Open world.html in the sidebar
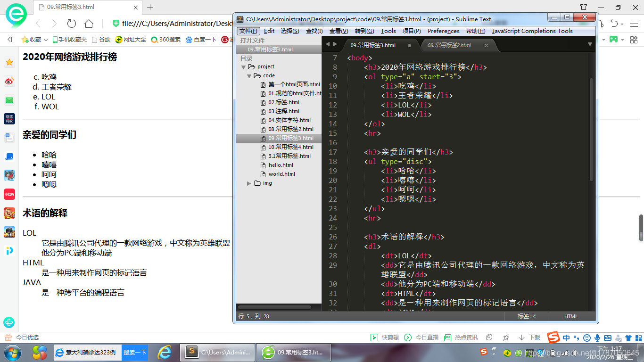The image size is (644, 362). tap(282, 174)
